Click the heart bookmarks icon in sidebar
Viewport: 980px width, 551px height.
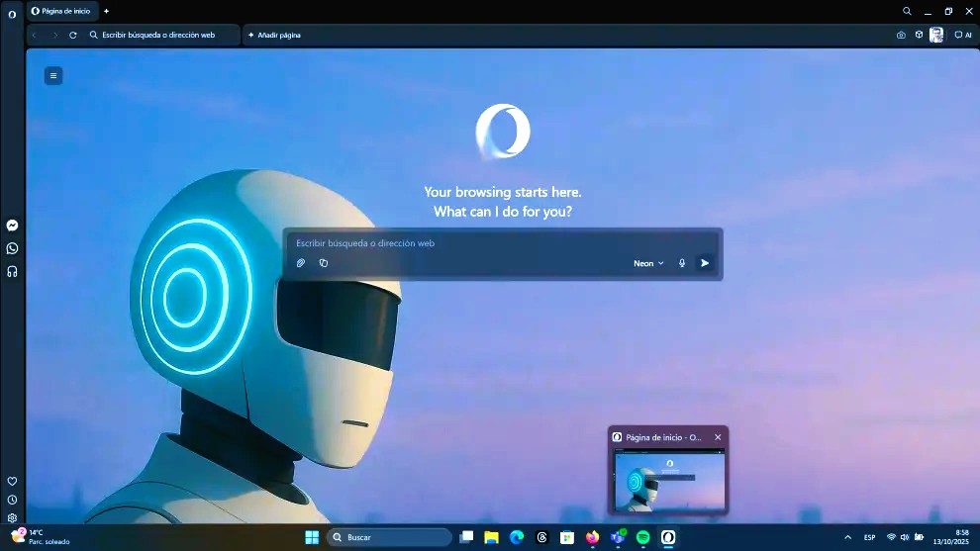[x=12, y=481]
